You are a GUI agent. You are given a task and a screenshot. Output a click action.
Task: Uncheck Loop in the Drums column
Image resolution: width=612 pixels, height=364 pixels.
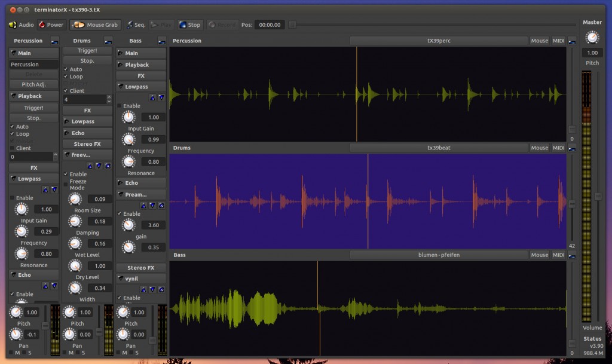[66, 77]
